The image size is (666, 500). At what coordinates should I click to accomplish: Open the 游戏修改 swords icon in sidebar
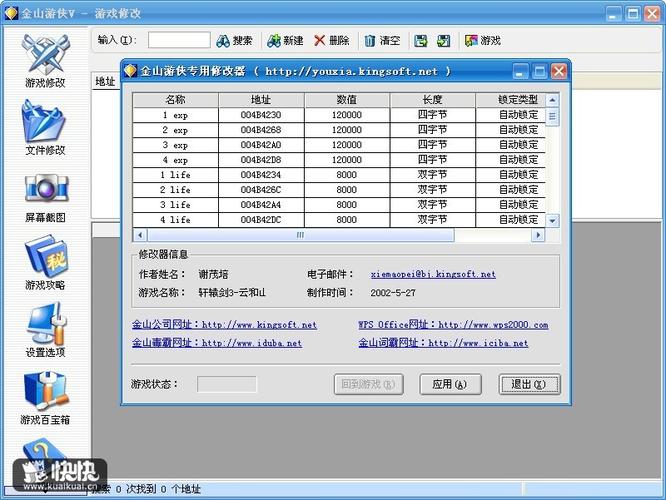pyautogui.click(x=45, y=53)
